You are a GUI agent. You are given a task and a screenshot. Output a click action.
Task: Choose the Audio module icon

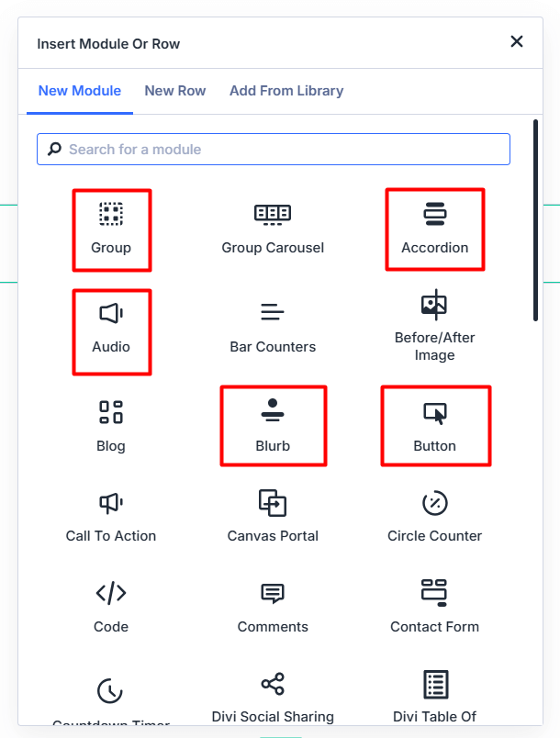click(111, 314)
